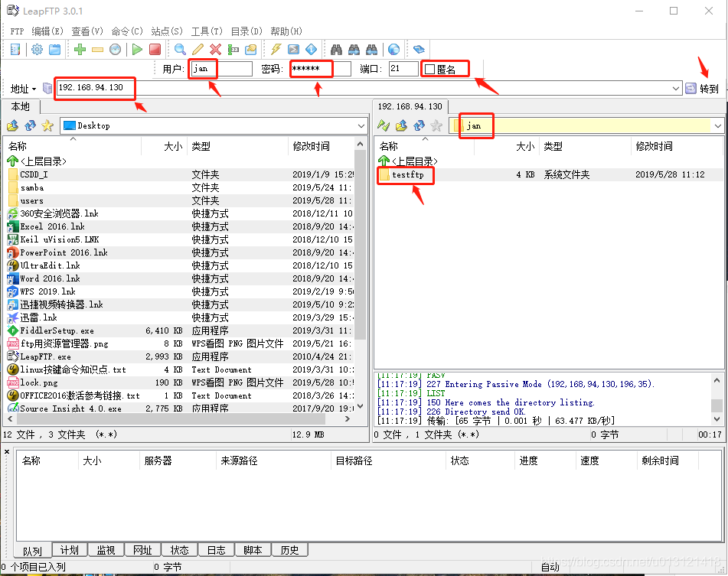728x576 pixels.
Task: Open settings via the gear icon
Action: tap(37, 49)
